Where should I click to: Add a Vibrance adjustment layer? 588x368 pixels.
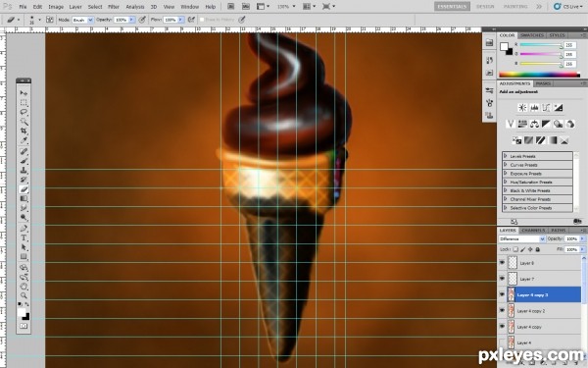tap(511, 124)
